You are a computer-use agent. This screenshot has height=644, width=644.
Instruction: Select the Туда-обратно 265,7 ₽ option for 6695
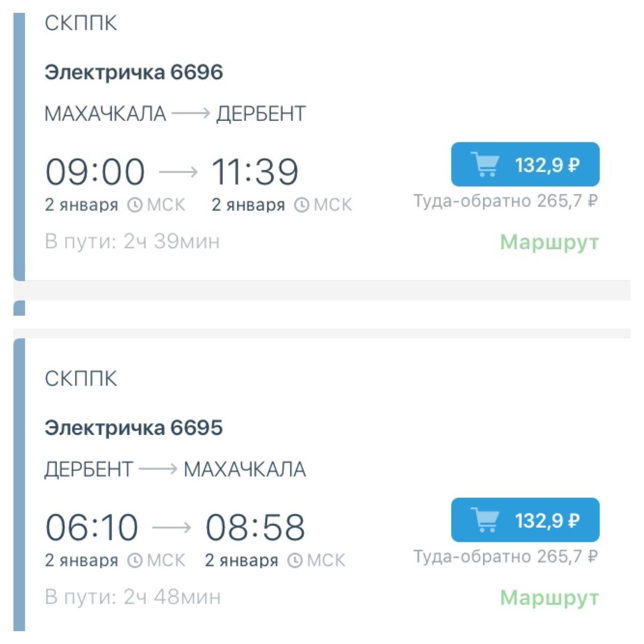point(505,556)
